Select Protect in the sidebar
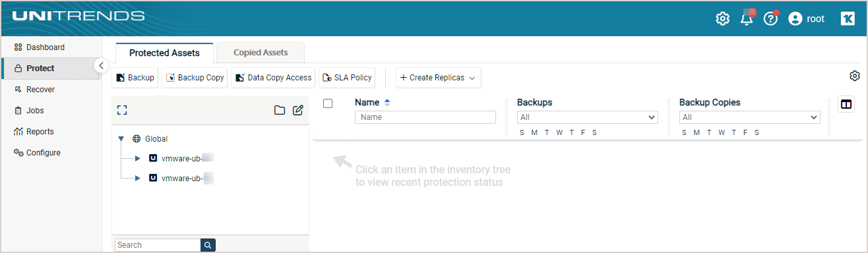 tap(40, 69)
